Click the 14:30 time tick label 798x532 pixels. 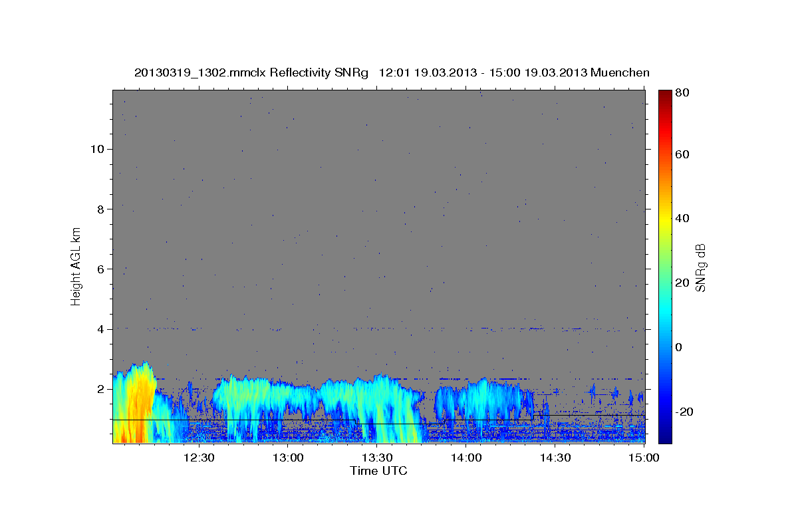[555, 458]
